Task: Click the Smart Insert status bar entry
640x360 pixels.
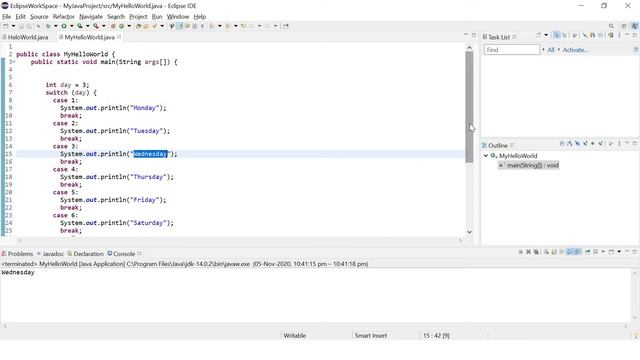Action: click(x=371, y=335)
